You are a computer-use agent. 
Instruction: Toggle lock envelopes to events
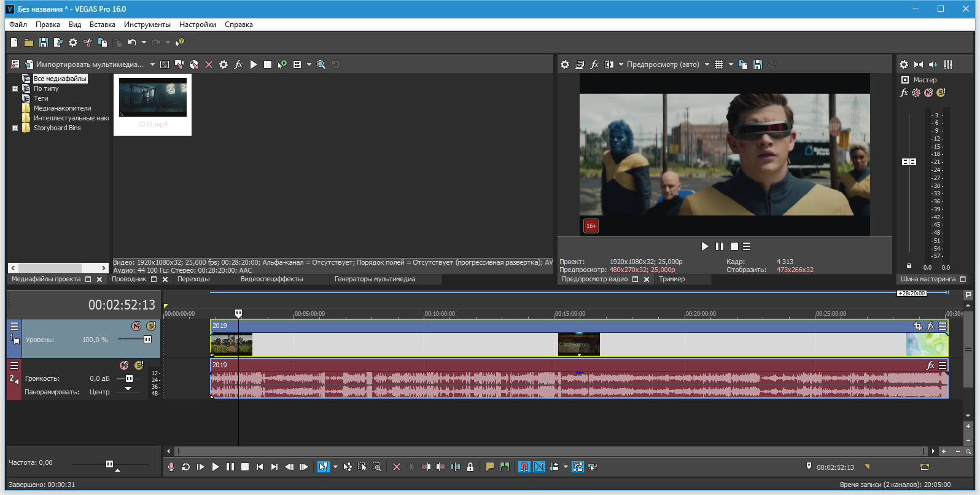(x=578, y=467)
